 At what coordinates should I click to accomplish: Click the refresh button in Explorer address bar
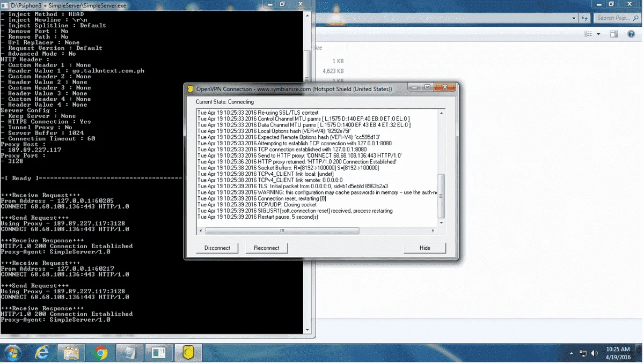point(584,18)
